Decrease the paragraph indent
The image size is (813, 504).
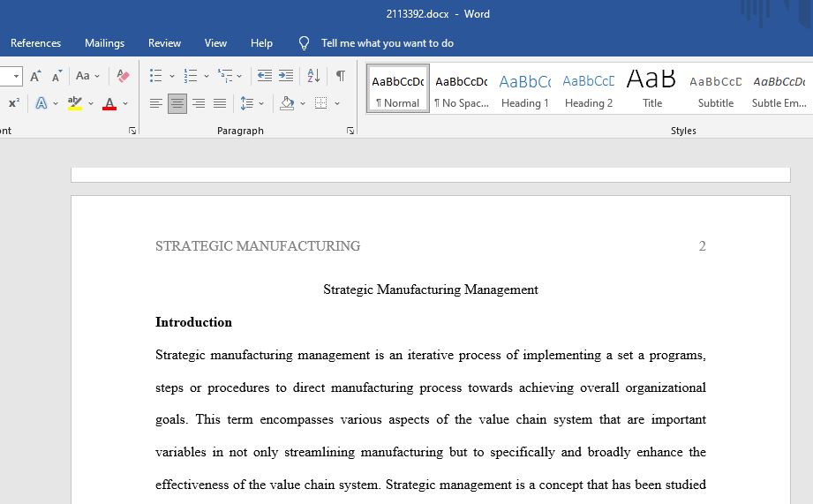click(x=265, y=76)
